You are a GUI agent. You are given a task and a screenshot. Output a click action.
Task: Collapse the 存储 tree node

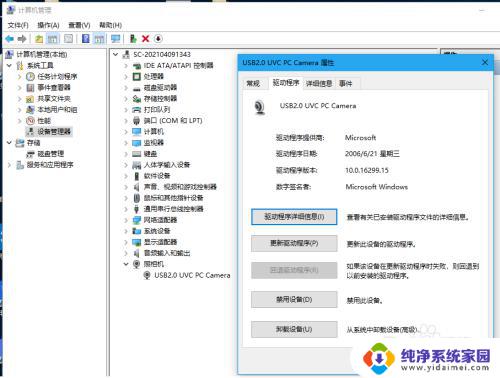click(x=10, y=143)
